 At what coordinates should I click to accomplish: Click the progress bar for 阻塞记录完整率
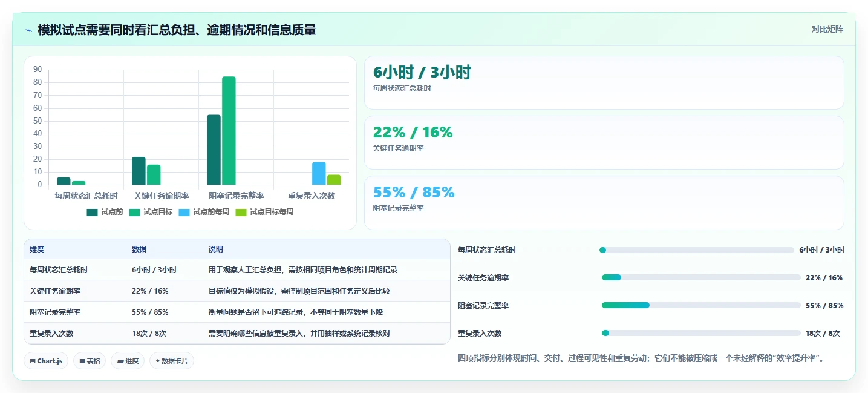(x=701, y=305)
